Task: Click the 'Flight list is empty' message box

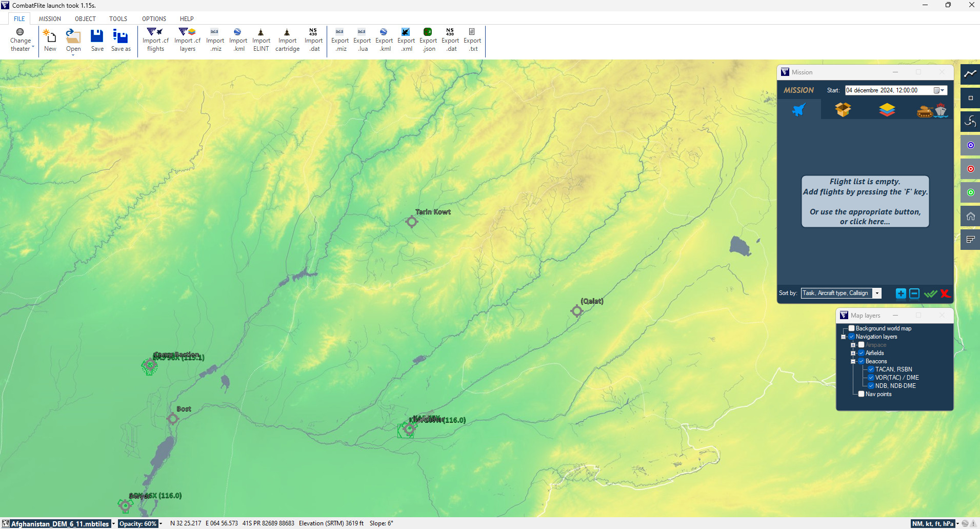Action: (x=865, y=201)
